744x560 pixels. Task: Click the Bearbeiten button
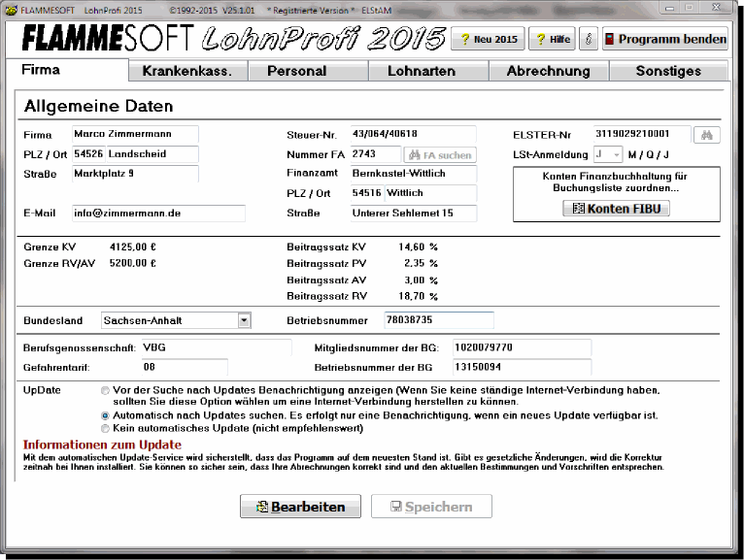pyautogui.click(x=300, y=507)
